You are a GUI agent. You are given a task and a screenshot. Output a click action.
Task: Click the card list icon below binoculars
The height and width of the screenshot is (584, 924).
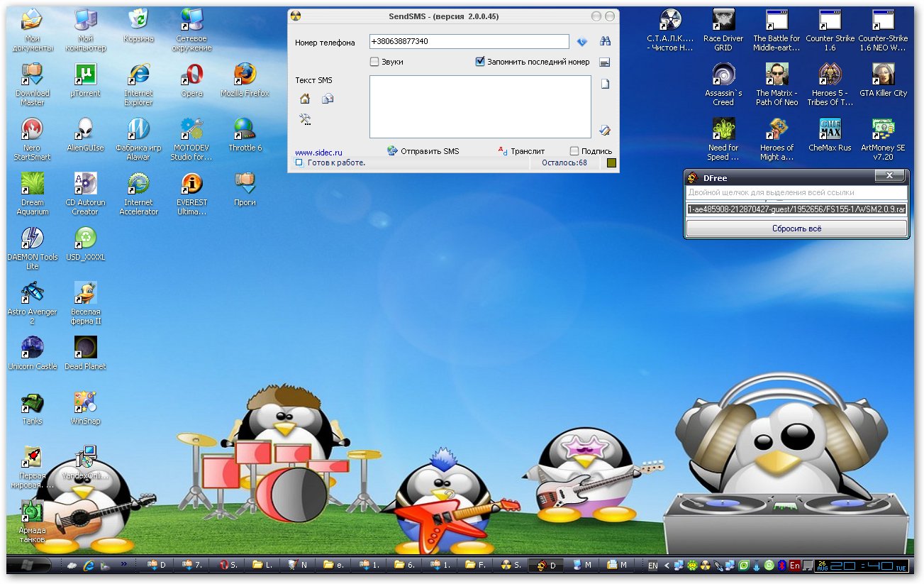pyautogui.click(x=605, y=62)
